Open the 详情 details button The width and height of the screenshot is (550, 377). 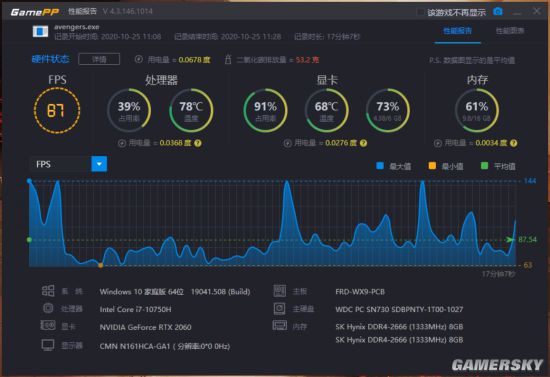(x=99, y=59)
